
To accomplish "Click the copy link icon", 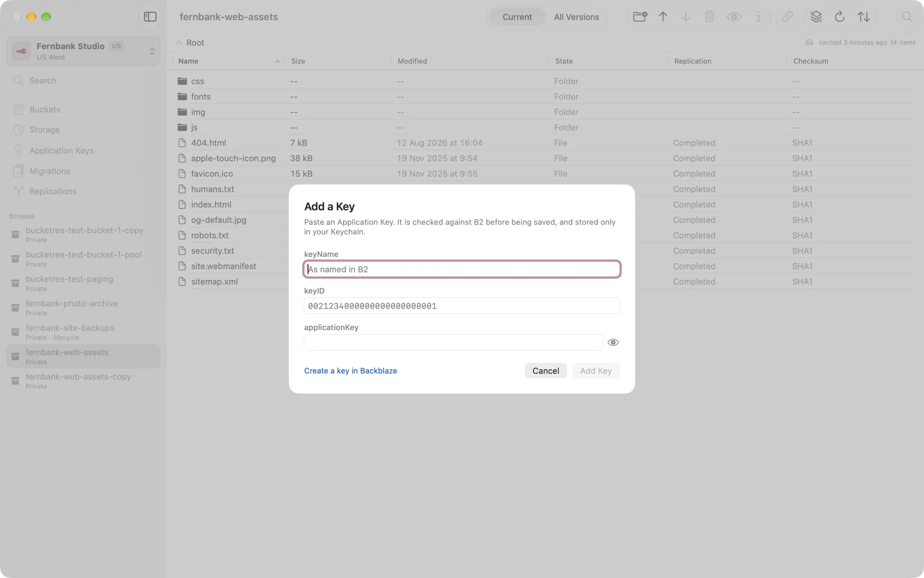I will click(787, 17).
